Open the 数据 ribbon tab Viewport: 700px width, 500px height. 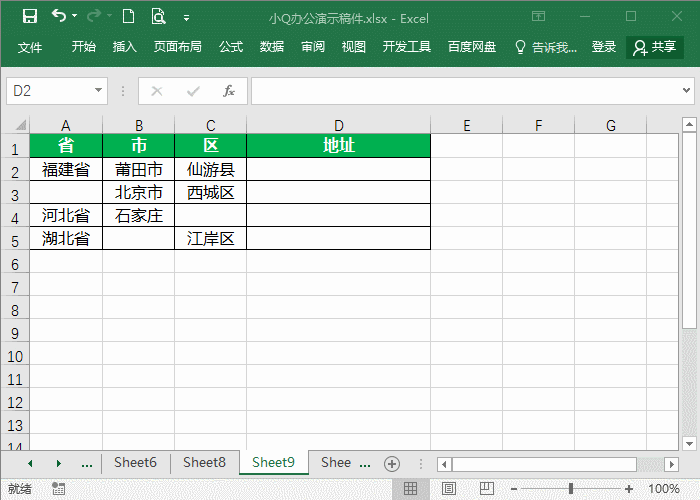(272, 46)
